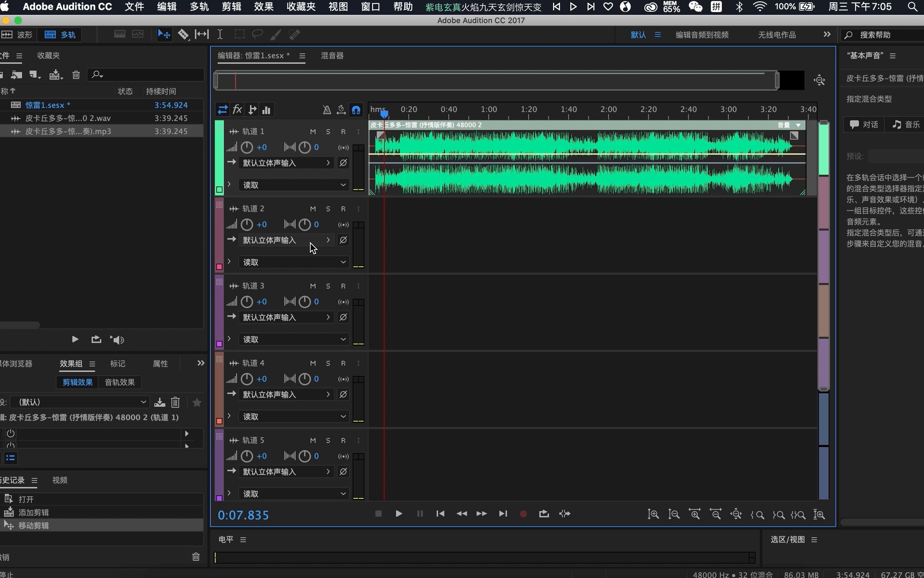Solo track 轨道 2
The image size is (924, 578).
point(328,209)
